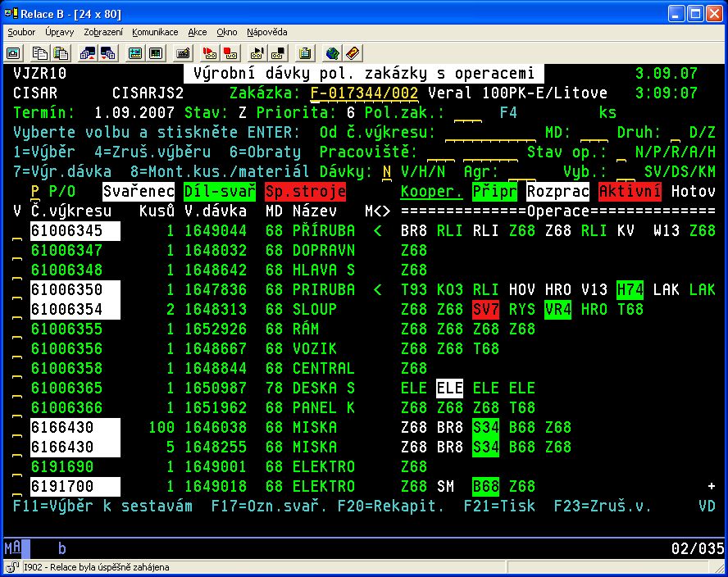Click the Receive File from Host icon
728x577 pixels.
pyautogui.click(x=108, y=53)
